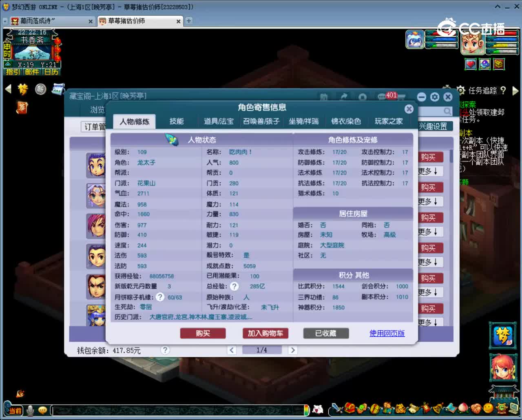The height and width of the screenshot is (420, 522).
Task: Click the 兴趣设置 button
Action: click(435, 126)
